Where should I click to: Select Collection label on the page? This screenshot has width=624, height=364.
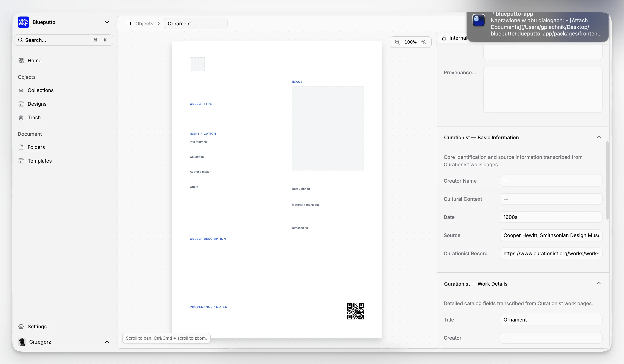coord(197,157)
